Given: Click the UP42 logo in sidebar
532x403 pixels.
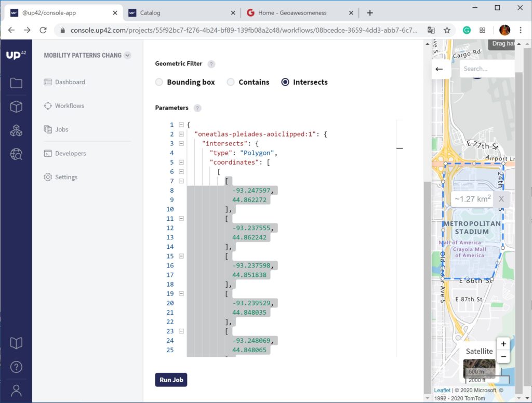Looking at the screenshot, I should (x=16, y=55).
